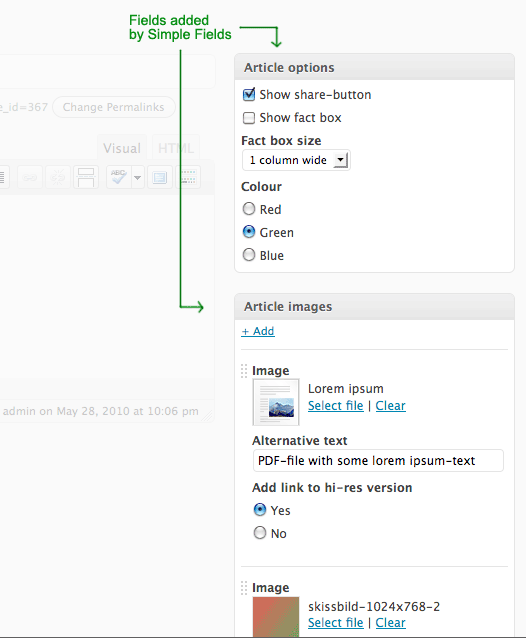Viewport: 526px width, 638px height.
Task: Choose the Blue colour option
Action: click(249, 255)
